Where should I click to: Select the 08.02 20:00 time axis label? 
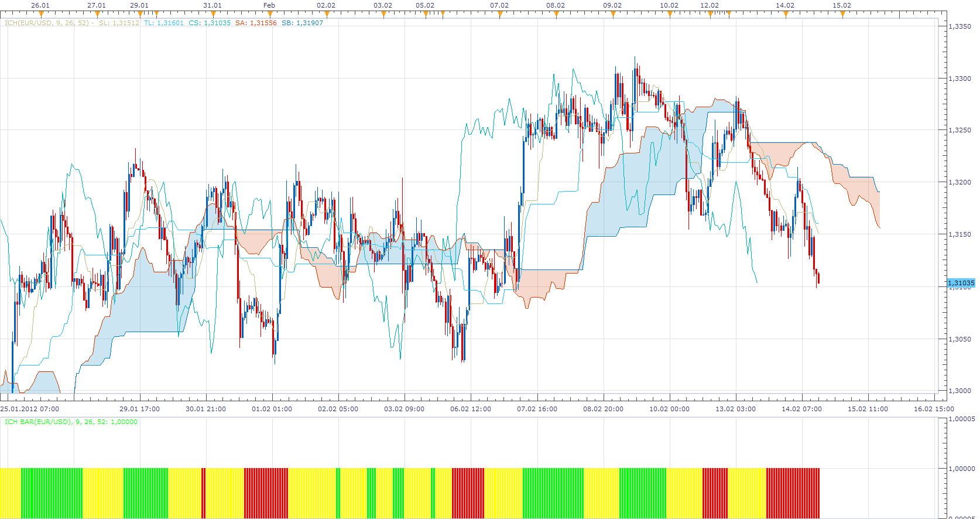(603, 409)
